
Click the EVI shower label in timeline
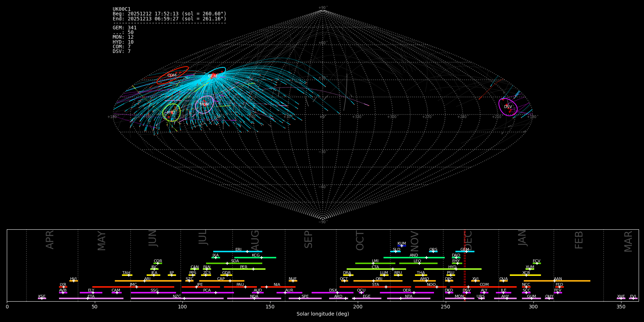click(633, 297)
